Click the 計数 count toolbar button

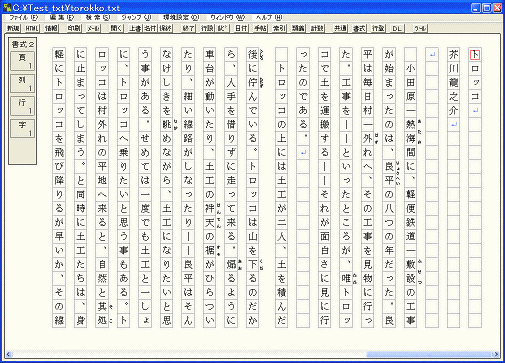tap(317, 28)
